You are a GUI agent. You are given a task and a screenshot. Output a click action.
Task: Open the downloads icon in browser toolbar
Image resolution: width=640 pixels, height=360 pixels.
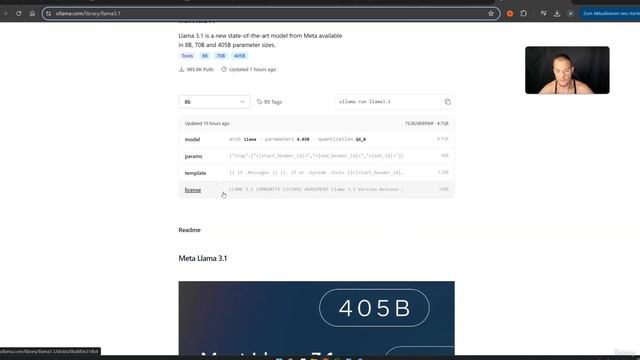pos(557,13)
